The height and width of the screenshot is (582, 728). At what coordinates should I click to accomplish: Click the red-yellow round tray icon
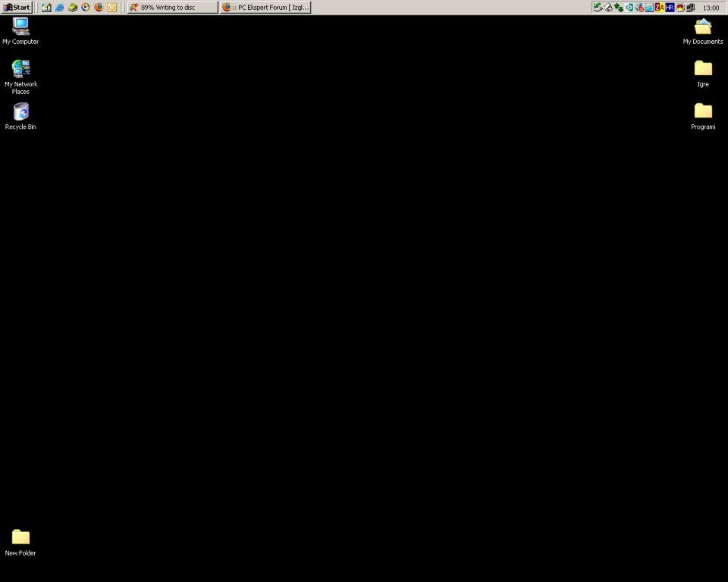click(x=680, y=7)
